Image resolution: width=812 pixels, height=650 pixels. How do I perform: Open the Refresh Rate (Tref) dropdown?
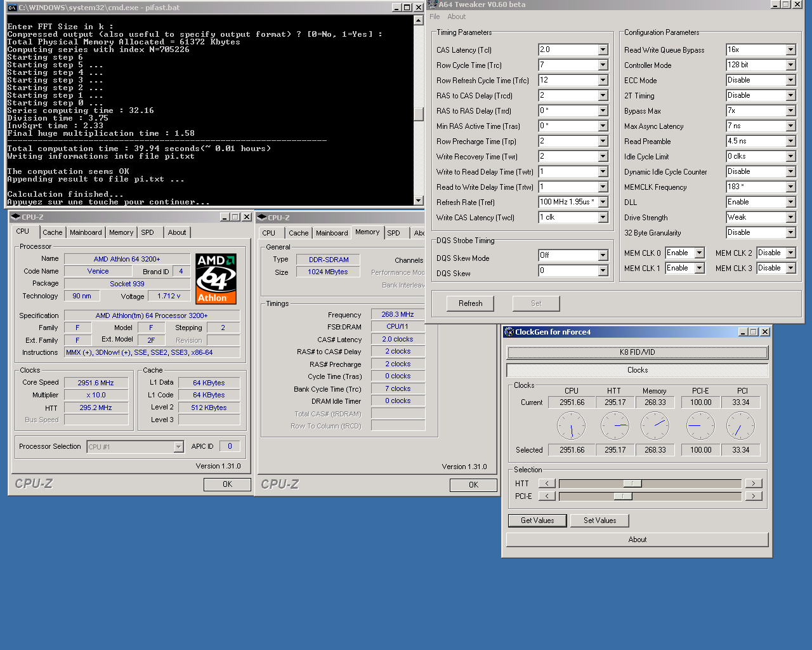coord(603,202)
